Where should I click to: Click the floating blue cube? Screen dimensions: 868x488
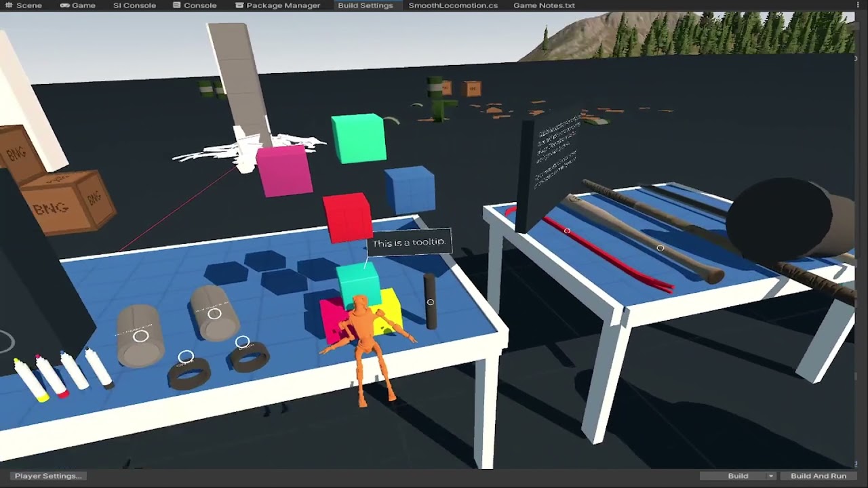click(x=410, y=189)
